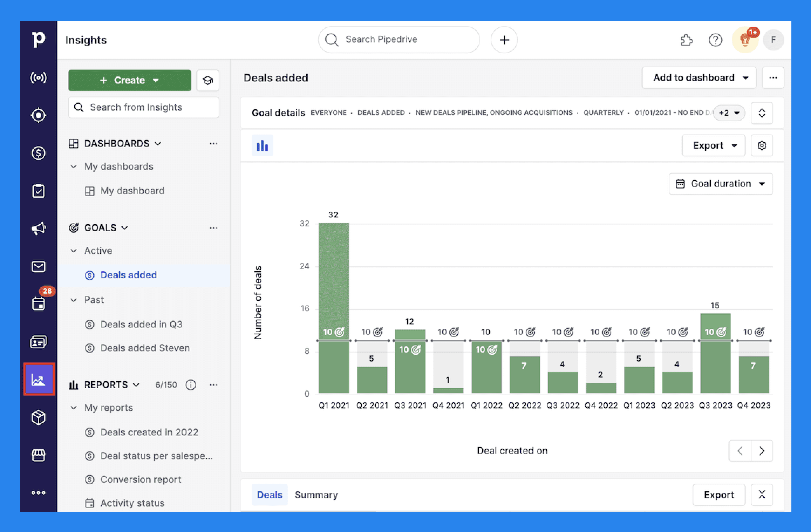Click the Q3 2023 bar showing 15
Viewport: 811px width, 532px height.
pos(715,353)
